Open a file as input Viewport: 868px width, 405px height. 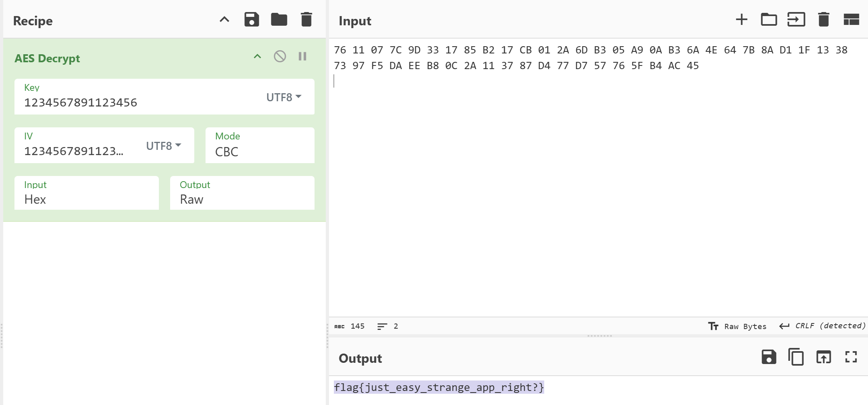[796, 20]
